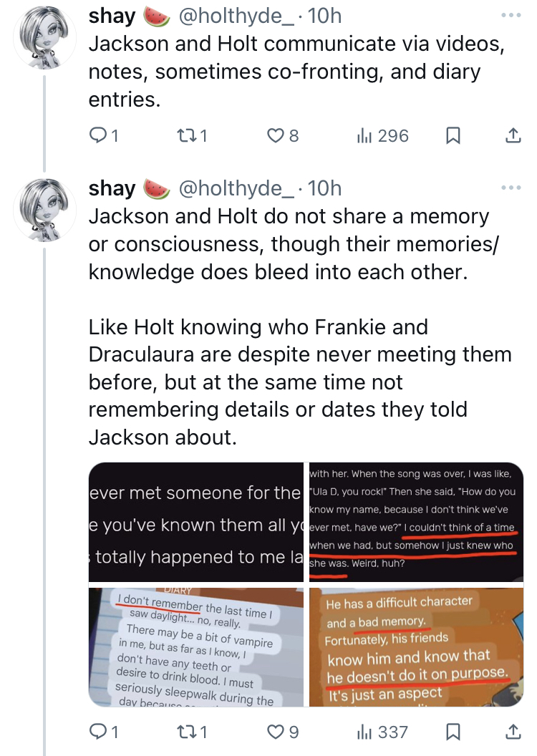537x756 pixels.
Task: Retweet the second tweet about Frankie and Draculaura
Action: pos(193,732)
